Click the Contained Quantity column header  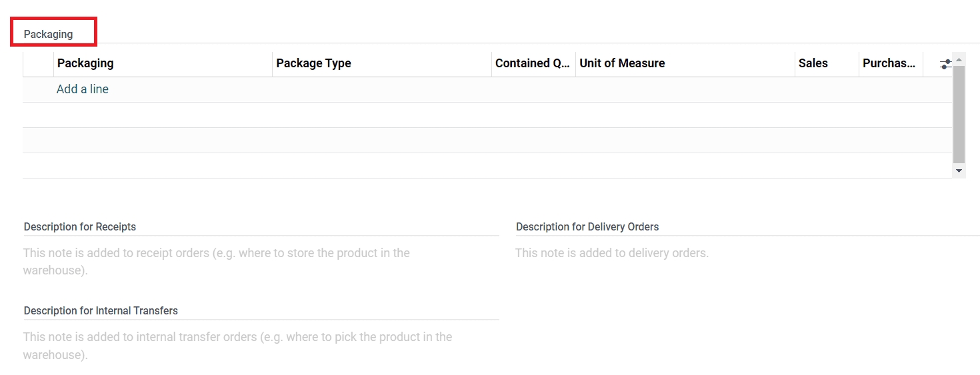click(532, 63)
